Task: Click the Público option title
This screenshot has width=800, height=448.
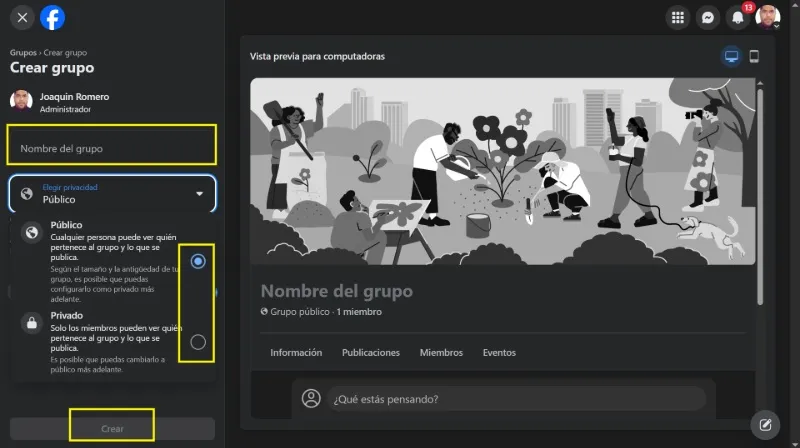Action: pyautogui.click(x=66, y=225)
